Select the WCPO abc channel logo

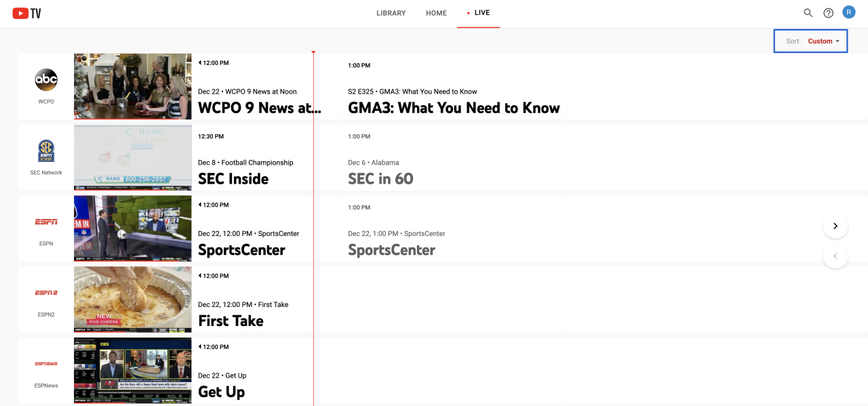point(46,79)
